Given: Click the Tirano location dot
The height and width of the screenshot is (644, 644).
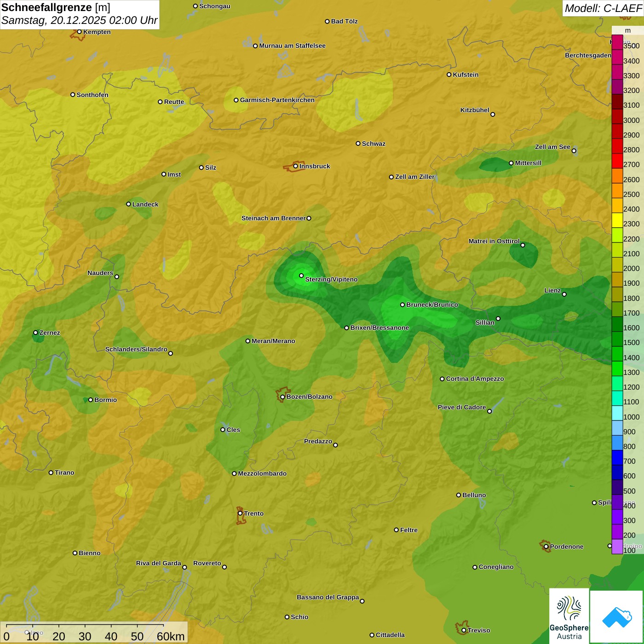Looking at the screenshot, I should [51, 472].
